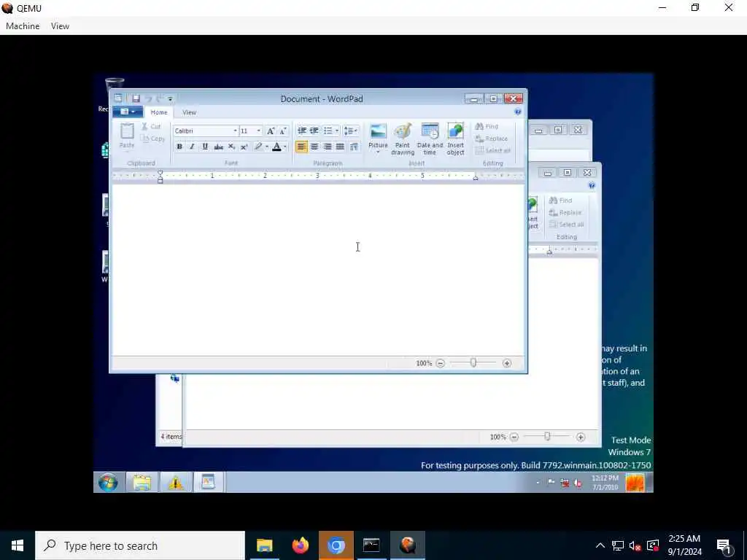Click the text highlight color pen icon

coord(258,147)
